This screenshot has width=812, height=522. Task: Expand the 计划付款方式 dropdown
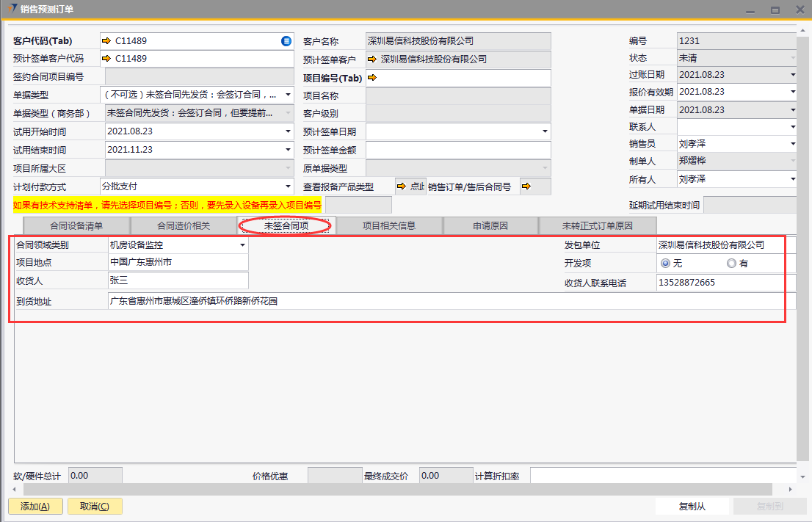click(288, 186)
